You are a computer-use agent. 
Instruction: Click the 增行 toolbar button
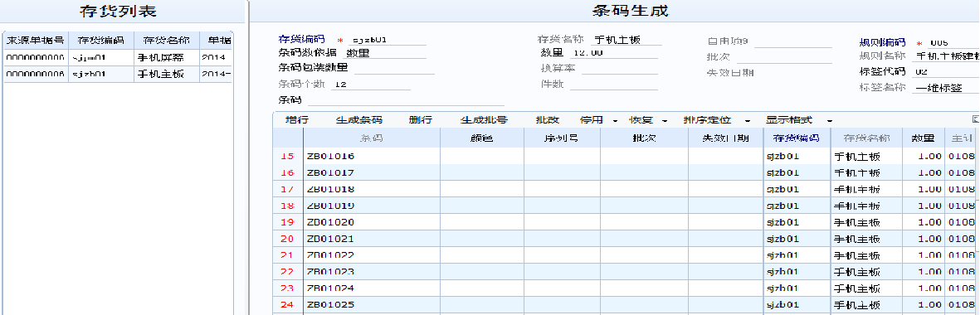296,119
